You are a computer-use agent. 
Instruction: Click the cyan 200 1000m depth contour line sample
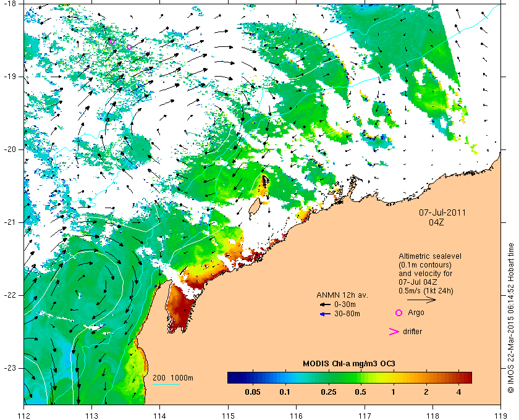point(166,385)
